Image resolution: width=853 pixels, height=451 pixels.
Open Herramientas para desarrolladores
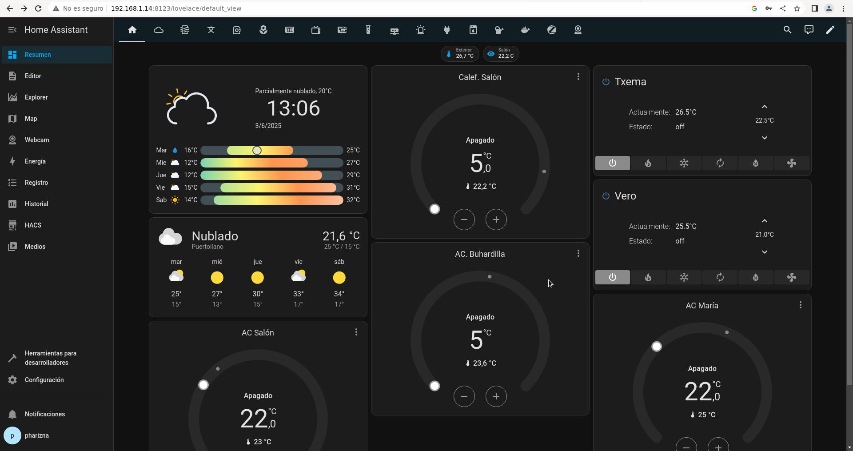tap(57, 358)
